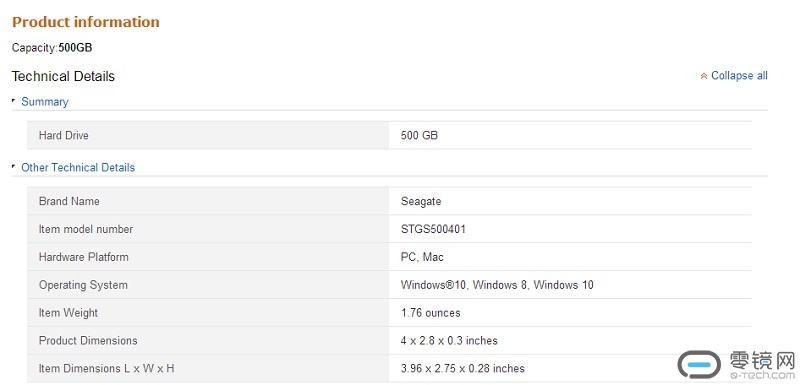Screen dimensions: 800x385
Task: Click the Seagate brand value
Action: (421, 201)
